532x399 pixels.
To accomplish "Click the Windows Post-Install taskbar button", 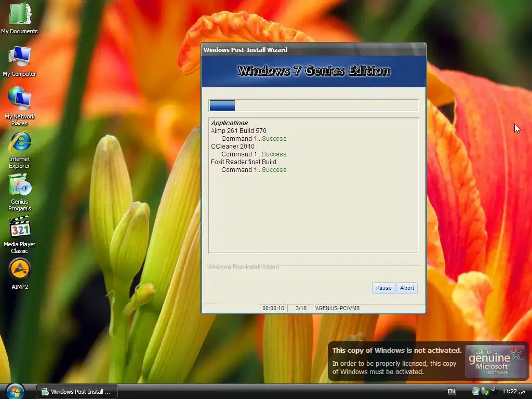I will pos(77,392).
